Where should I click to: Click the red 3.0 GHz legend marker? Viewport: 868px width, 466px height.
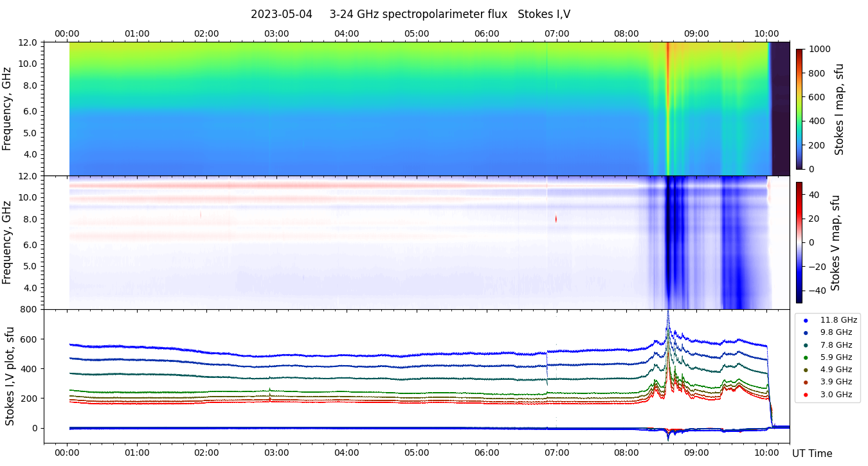[806, 395]
